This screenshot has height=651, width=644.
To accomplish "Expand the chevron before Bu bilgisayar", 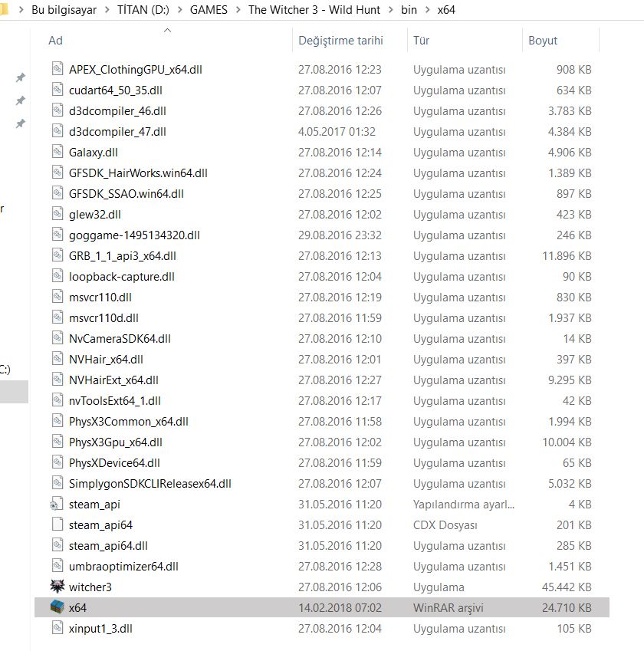I will [x=21, y=10].
